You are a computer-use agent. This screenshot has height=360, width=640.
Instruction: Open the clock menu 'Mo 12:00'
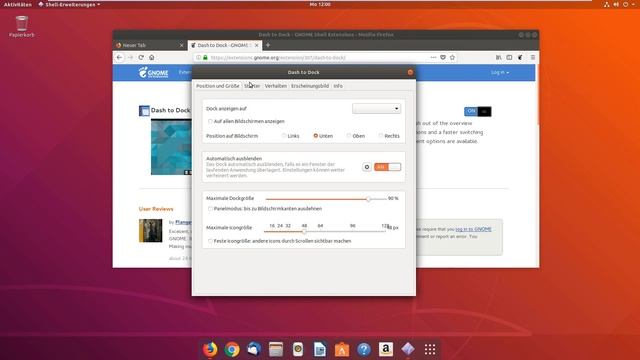click(x=320, y=4)
